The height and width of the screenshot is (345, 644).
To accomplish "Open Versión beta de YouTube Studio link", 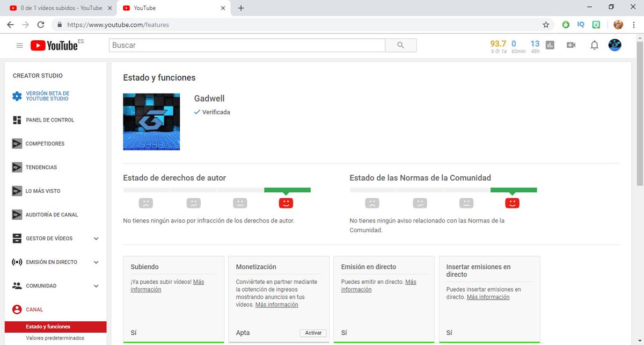I will tap(48, 96).
